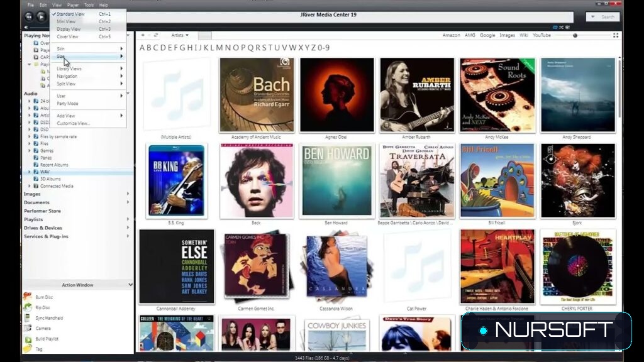Screen dimensions: 644x362
Task: Open the Bach Academy of Ancient Music cover
Action: [x=257, y=95]
